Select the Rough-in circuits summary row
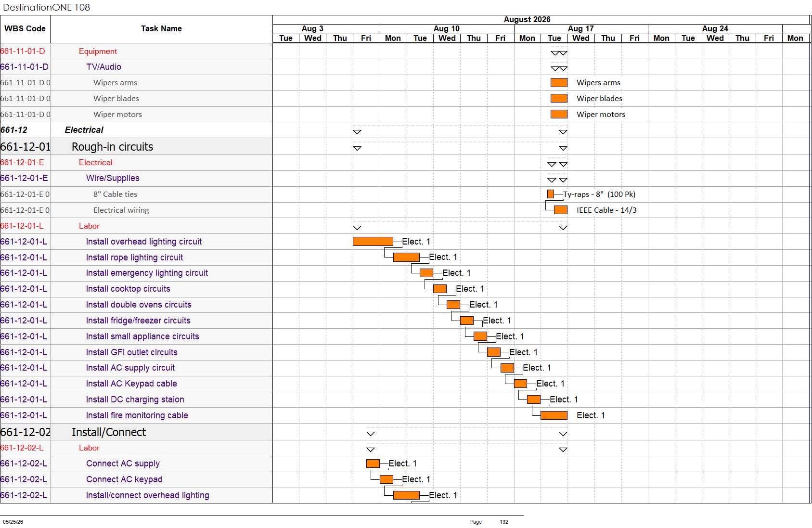Image resolution: width=812 pixels, height=528 pixels. [x=136, y=147]
